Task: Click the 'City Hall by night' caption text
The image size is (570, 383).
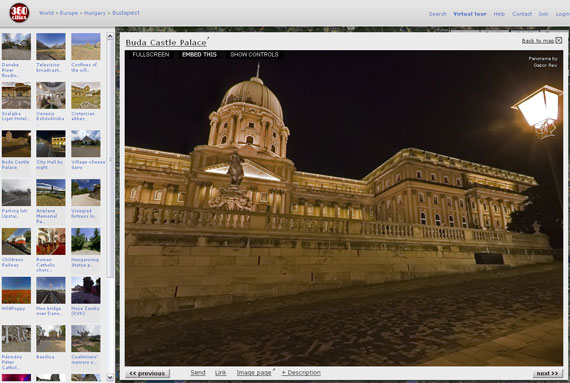Action: click(49, 165)
